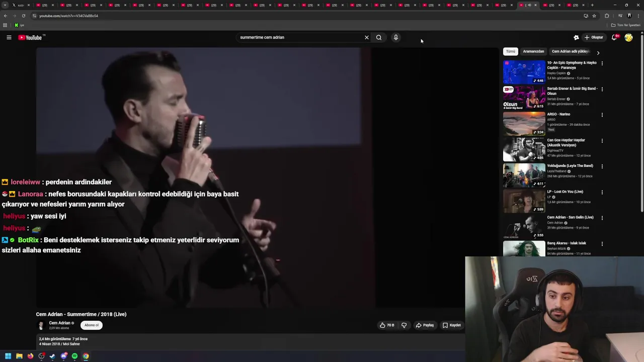644x362 pixels.
Task: Click the '10- An Epic Symphony & Hayko Cepkin' title
Action: click(572, 65)
